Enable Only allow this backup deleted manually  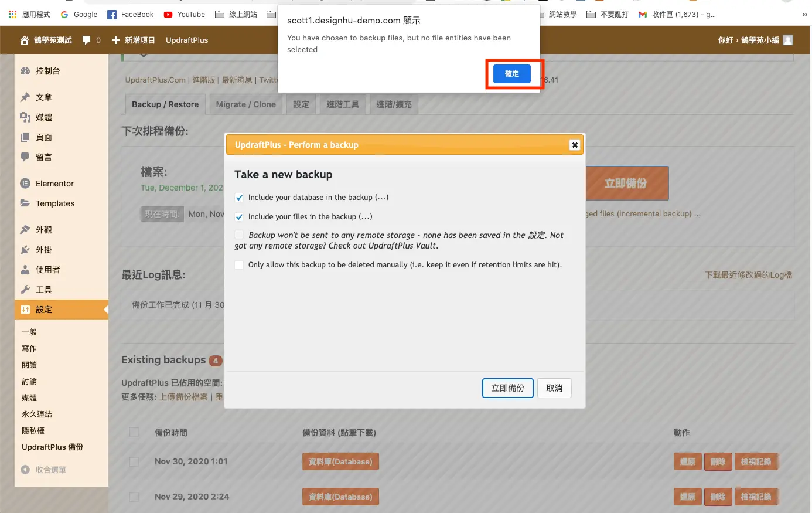(239, 265)
